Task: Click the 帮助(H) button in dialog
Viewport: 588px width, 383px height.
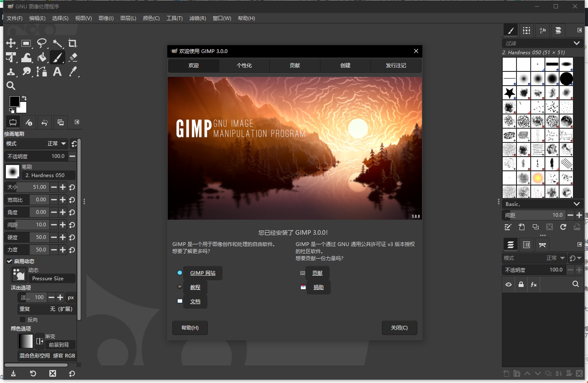Action: click(190, 328)
